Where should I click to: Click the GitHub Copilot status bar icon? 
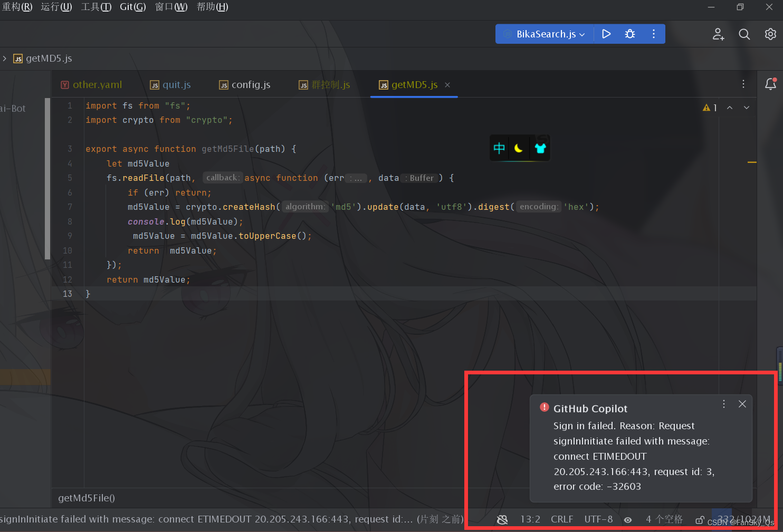502,519
